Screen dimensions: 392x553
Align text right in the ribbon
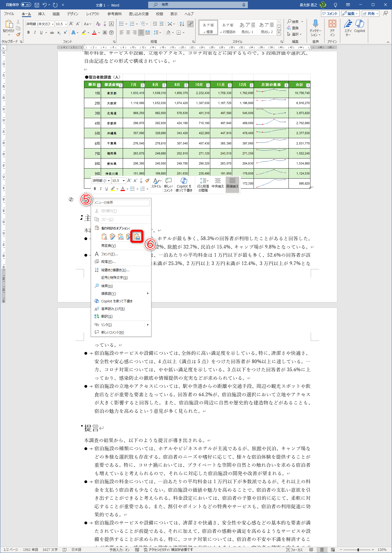(134, 33)
